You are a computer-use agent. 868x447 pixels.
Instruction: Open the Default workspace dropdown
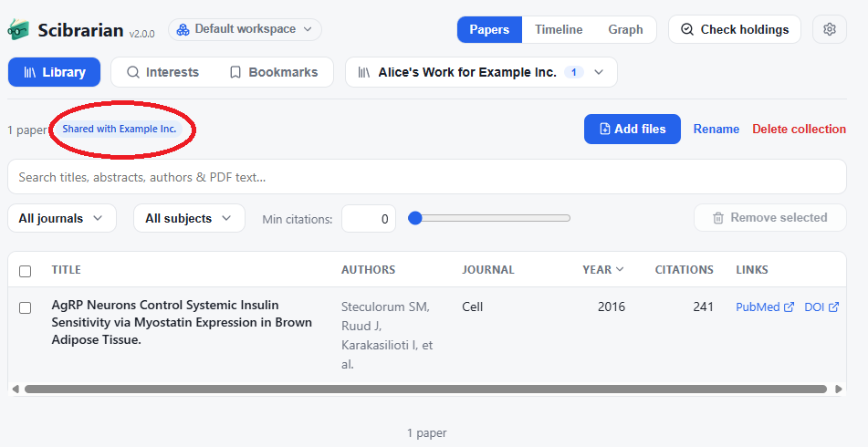[x=245, y=29]
